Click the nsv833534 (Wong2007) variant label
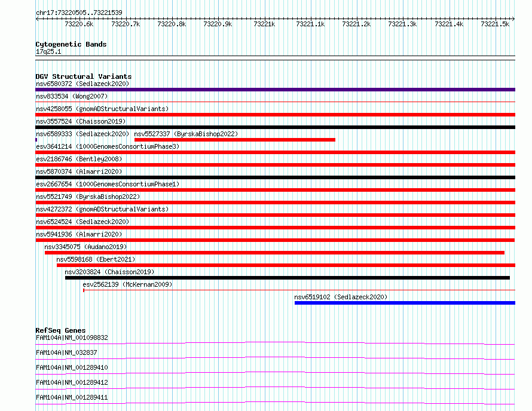The height and width of the screenshot is (411, 532). pyautogui.click(x=72, y=96)
